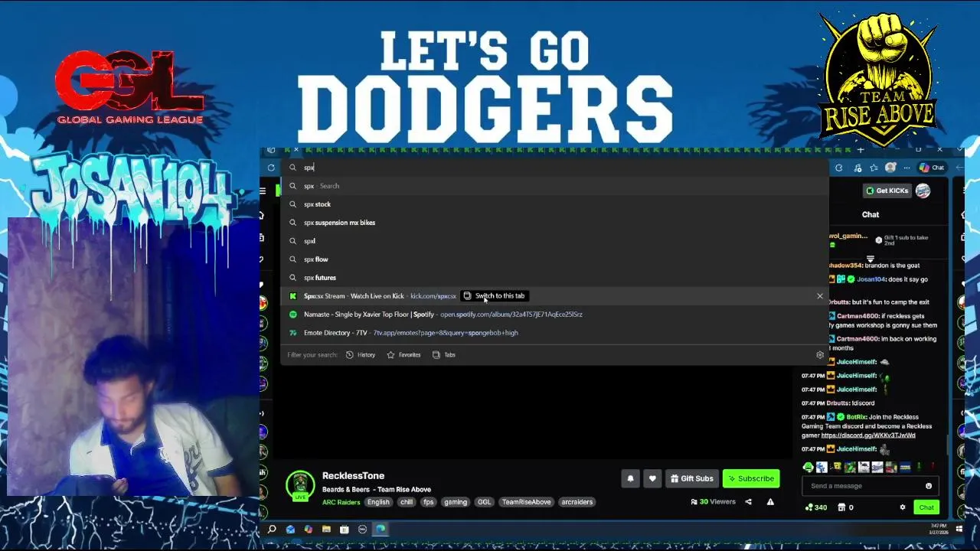
Task: Choose the 'spx flow' suggestion
Action: click(x=555, y=259)
